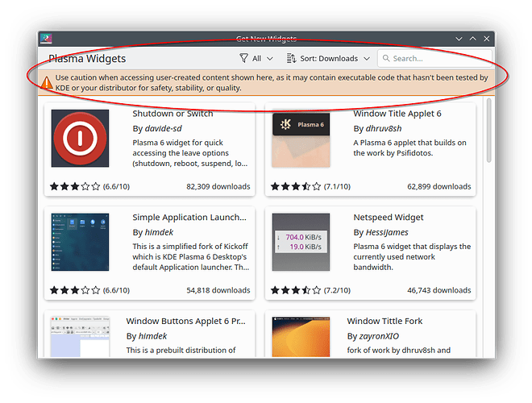532x403 pixels.
Task: Click the 7.2/10 star rating
Action: [x=296, y=290]
